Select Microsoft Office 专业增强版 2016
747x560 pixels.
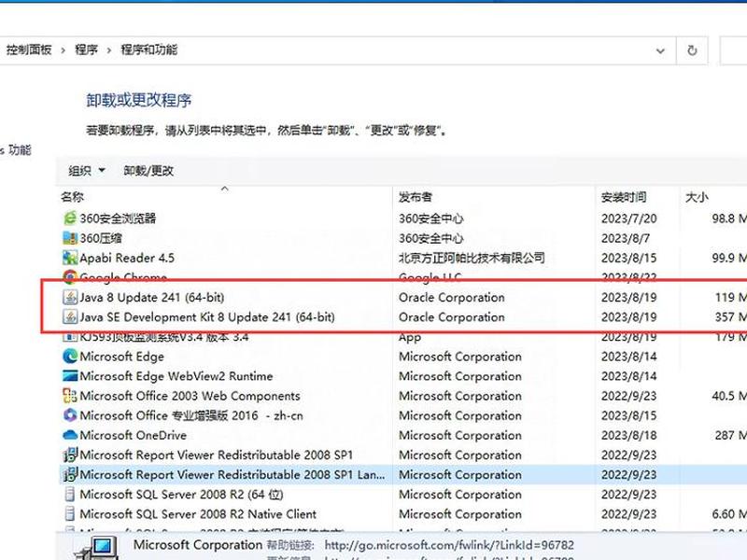[x=403, y=415]
